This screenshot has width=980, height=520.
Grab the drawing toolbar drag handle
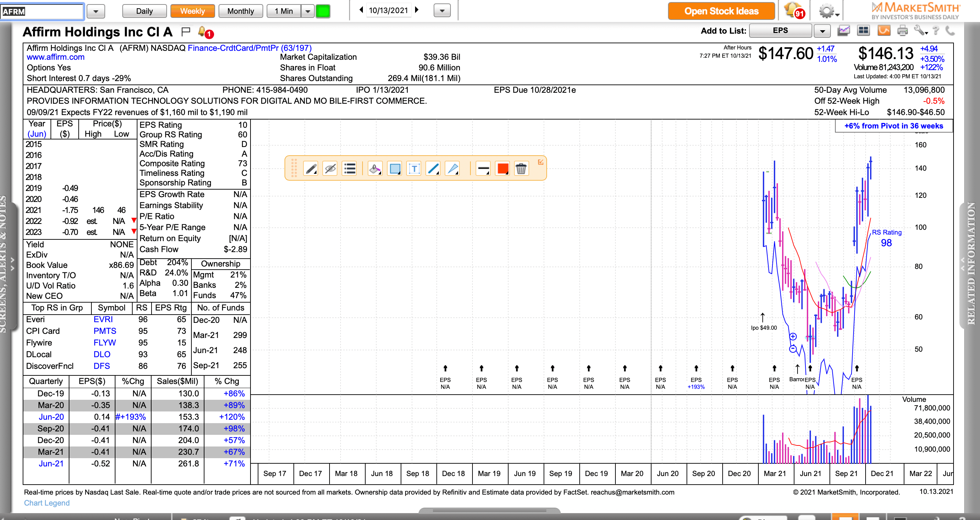coord(294,168)
